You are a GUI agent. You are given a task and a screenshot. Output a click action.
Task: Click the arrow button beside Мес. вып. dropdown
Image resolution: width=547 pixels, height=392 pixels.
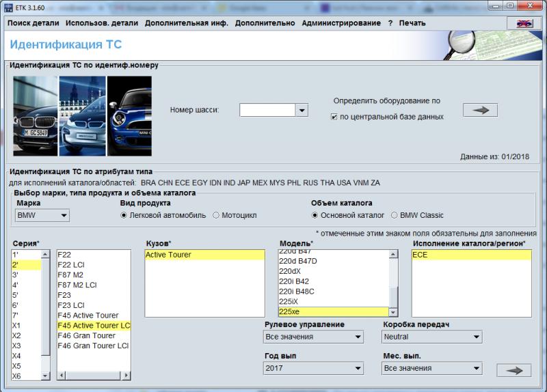tap(514, 370)
